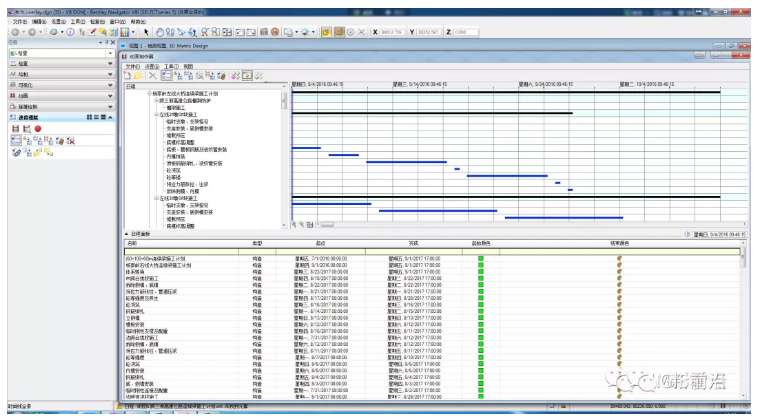Select the black arrow selection tool
Viewport: 763px width, 419px height.
(x=146, y=32)
